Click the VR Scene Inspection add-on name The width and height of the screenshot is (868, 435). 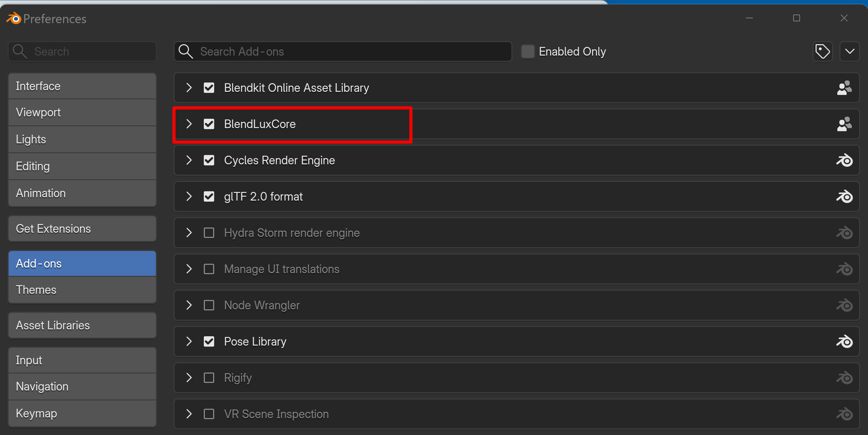click(x=276, y=414)
